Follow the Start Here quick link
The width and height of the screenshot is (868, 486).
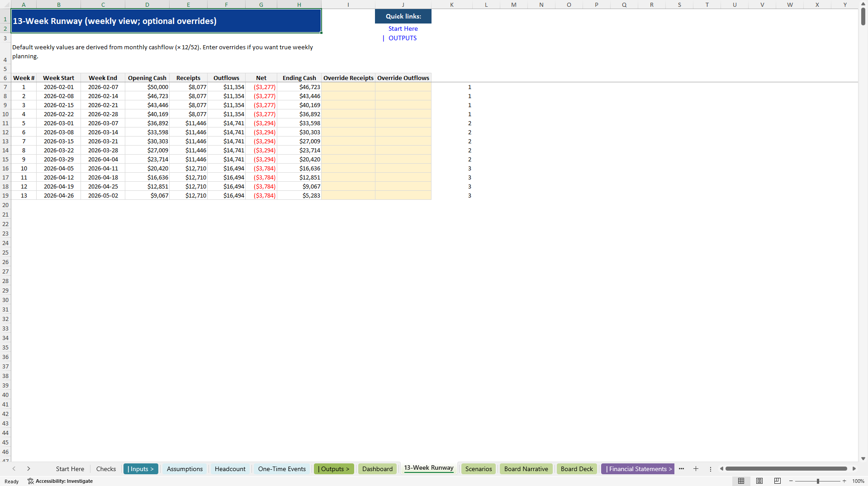pyautogui.click(x=403, y=28)
